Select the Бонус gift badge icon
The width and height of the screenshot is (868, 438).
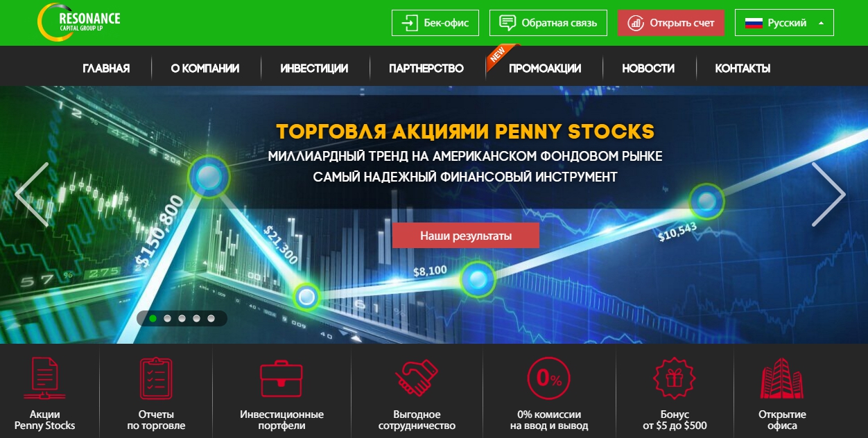pos(675,378)
